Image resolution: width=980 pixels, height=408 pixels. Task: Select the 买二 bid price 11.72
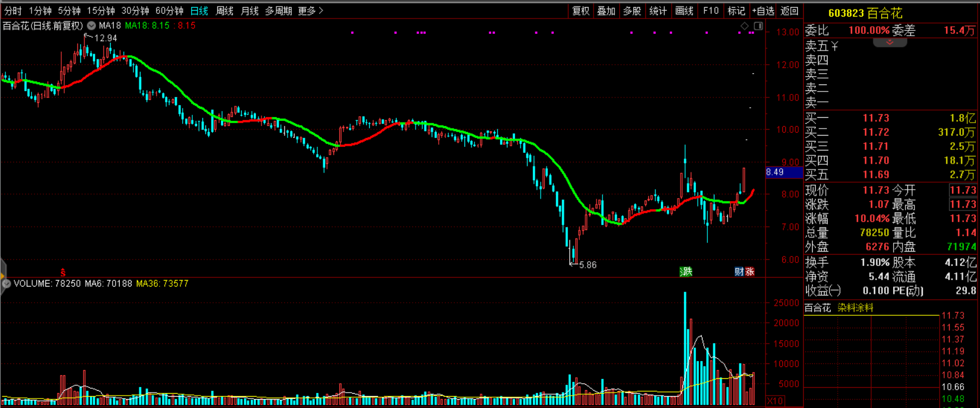(876, 132)
